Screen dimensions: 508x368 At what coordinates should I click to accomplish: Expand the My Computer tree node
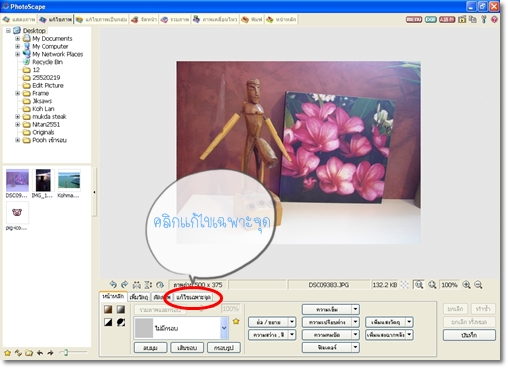pyautogui.click(x=17, y=46)
